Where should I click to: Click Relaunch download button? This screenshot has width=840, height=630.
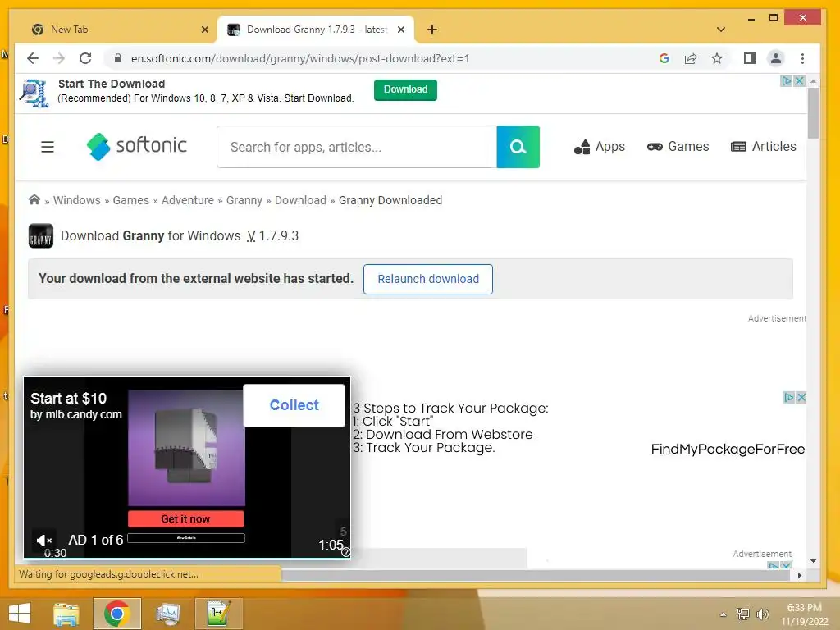coord(428,279)
